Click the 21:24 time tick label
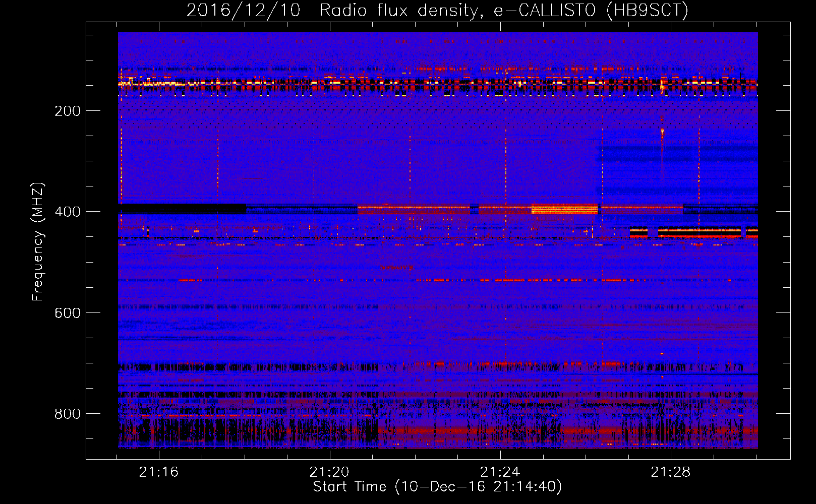Image resolution: width=816 pixels, height=504 pixels. 500,472
